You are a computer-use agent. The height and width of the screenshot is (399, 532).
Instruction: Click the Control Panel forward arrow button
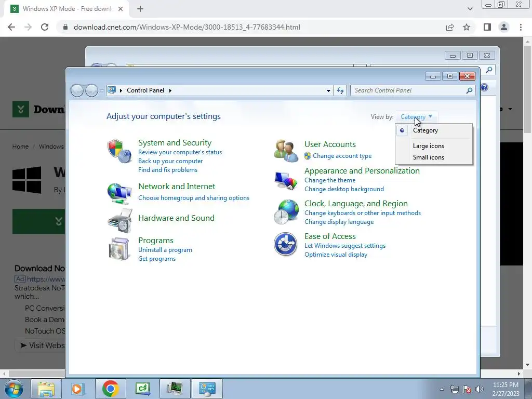click(x=91, y=90)
